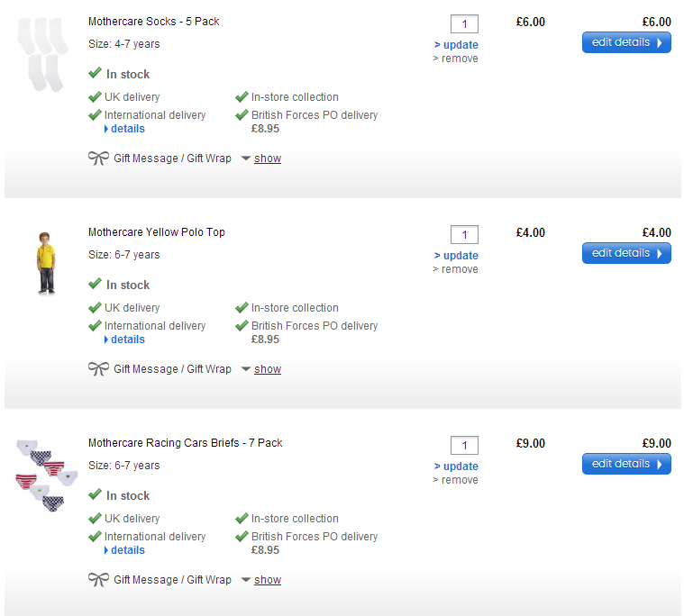Screen dimensions: 684x616
Task: Click the gift bow icon for Yellow Polo Top
Action: (x=98, y=369)
